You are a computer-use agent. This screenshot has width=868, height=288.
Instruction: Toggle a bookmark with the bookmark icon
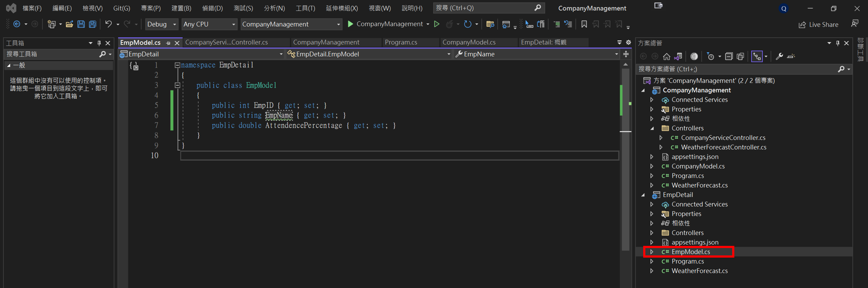(584, 24)
